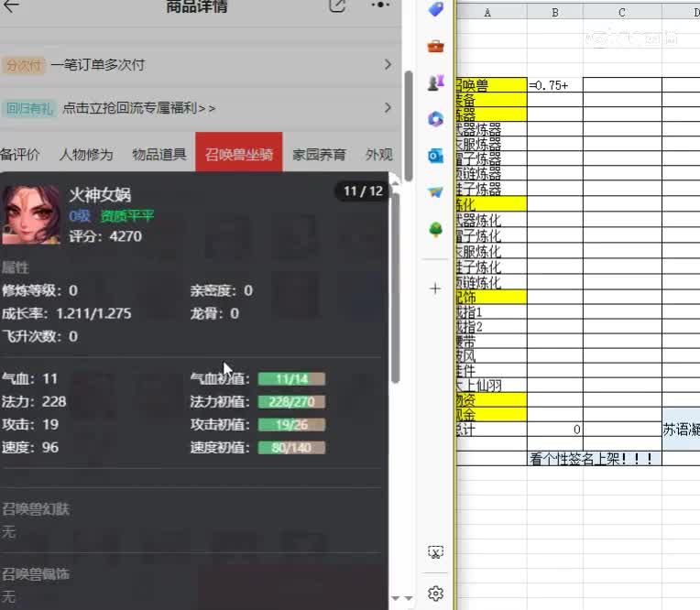The image size is (700, 610).
Task: Click the paper plane sidebar icon
Action: pos(436,192)
